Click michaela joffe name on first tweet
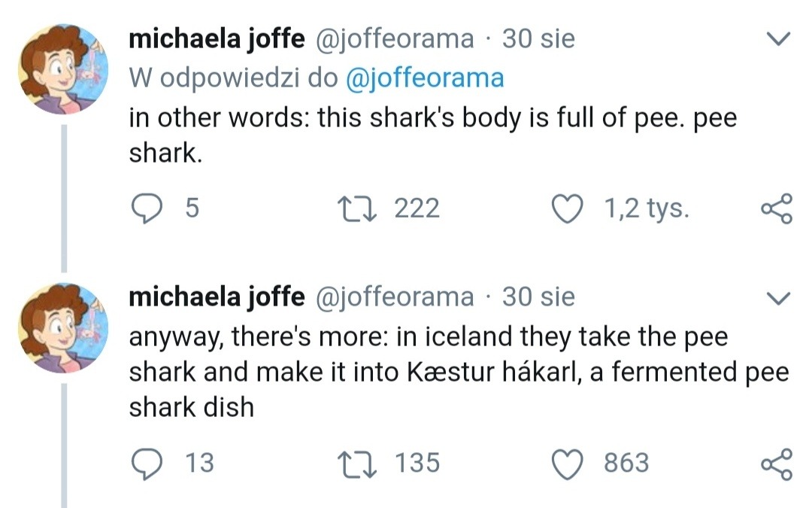The width and height of the screenshot is (812, 508). pos(216,38)
